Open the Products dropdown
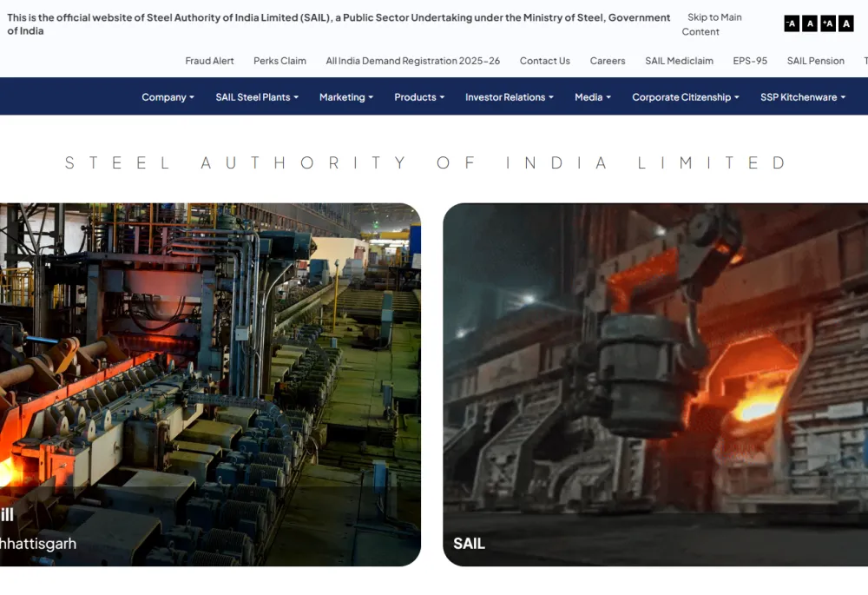 (x=419, y=97)
